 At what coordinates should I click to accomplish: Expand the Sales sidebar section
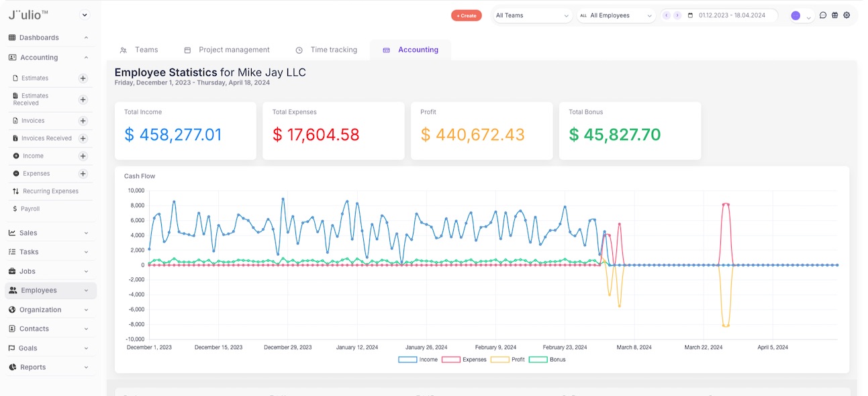(x=48, y=233)
